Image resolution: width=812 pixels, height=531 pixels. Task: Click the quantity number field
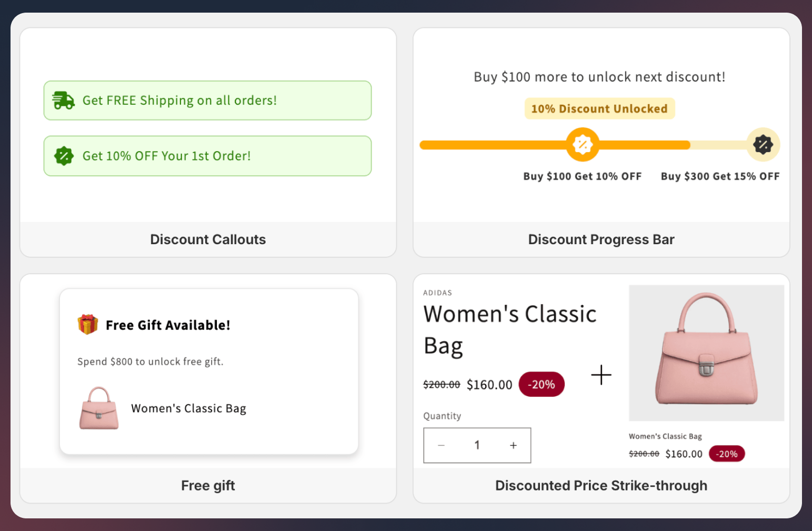click(x=477, y=445)
